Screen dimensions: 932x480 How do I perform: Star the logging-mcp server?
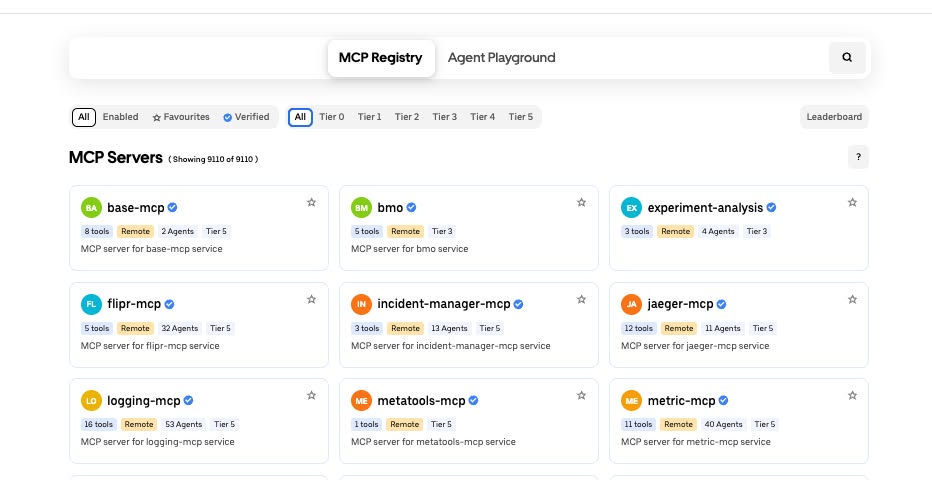tap(311, 396)
